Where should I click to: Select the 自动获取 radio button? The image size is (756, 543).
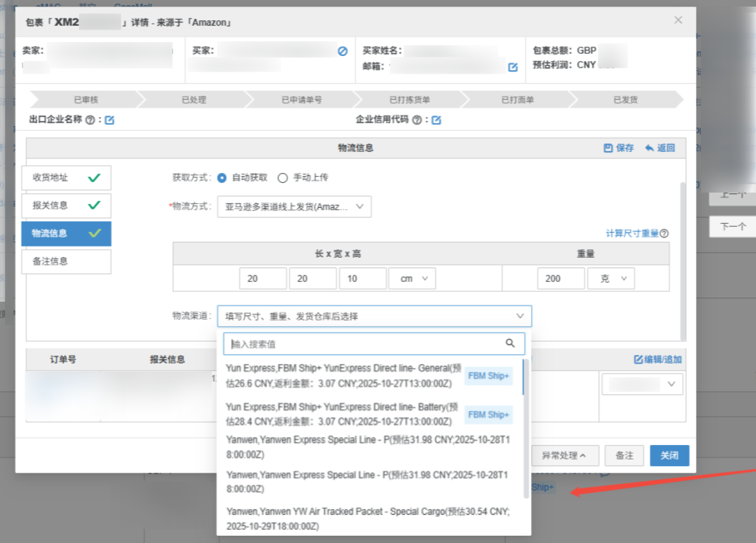[x=222, y=177]
